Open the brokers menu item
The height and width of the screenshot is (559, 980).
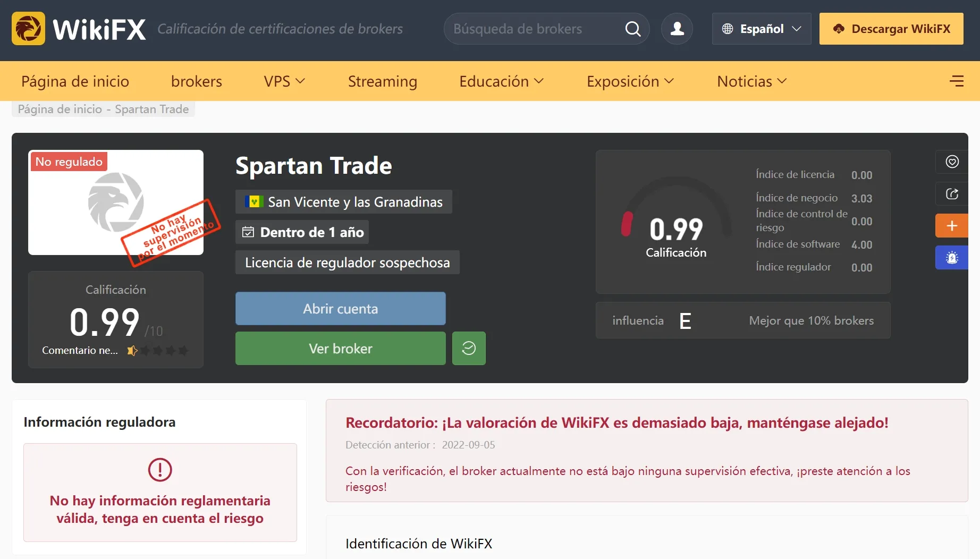click(197, 81)
